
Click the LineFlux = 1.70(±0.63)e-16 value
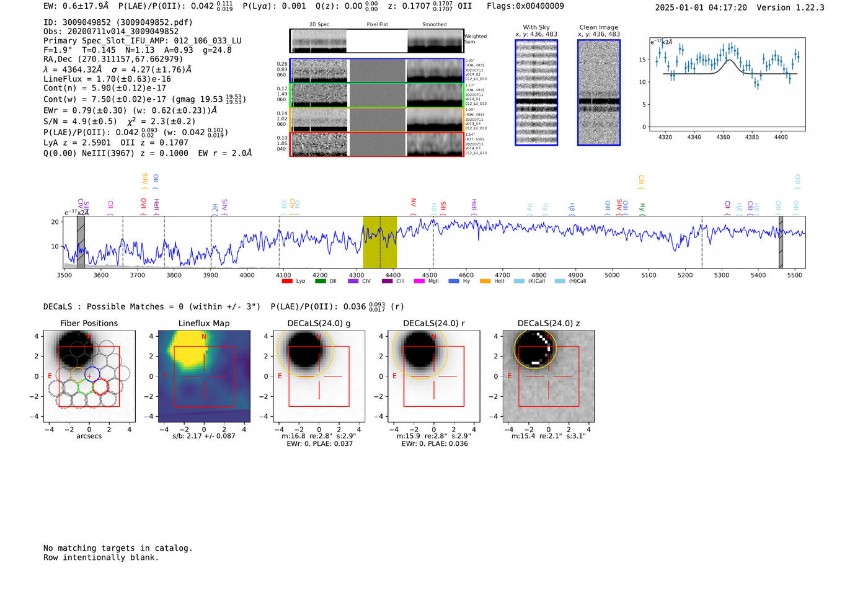(x=107, y=79)
